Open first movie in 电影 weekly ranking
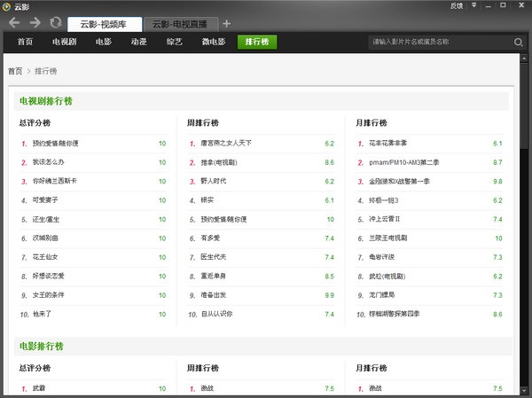 (x=207, y=388)
